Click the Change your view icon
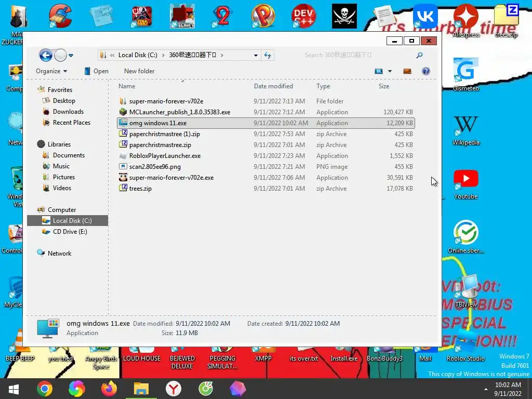The image size is (532, 399). coord(379,71)
